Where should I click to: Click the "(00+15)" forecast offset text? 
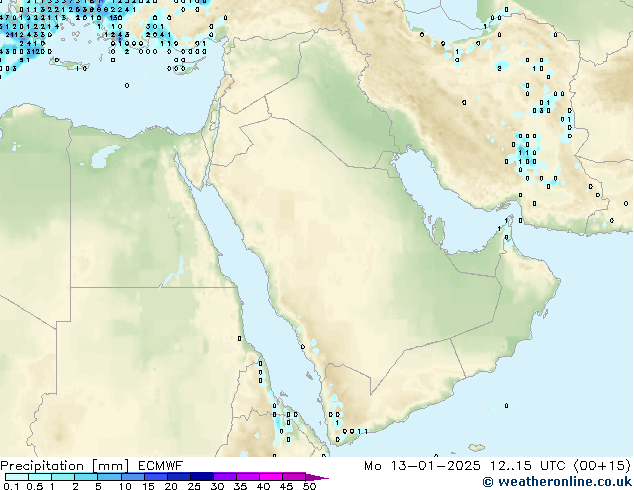[x=602, y=466]
